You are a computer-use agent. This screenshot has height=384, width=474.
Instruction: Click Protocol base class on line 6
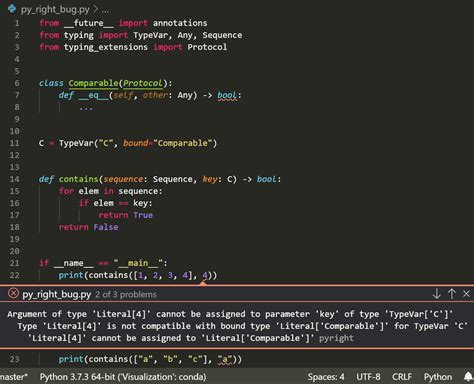point(143,83)
